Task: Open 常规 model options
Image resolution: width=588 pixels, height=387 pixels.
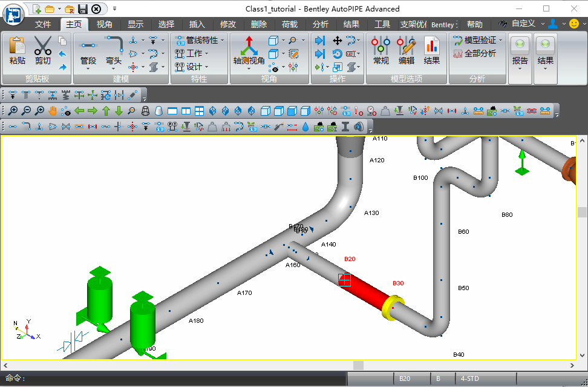Action: [x=381, y=51]
